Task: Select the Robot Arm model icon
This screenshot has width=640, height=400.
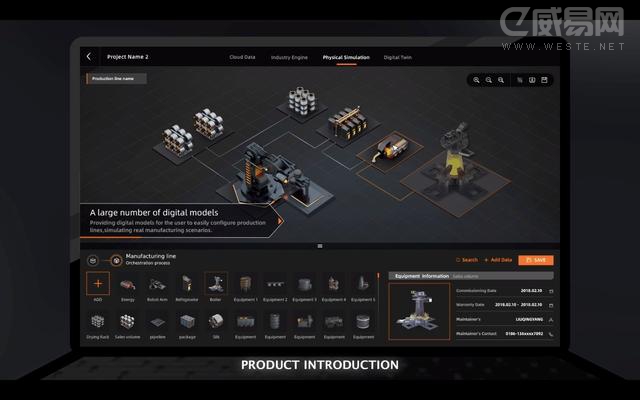Action: [x=157, y=284]
